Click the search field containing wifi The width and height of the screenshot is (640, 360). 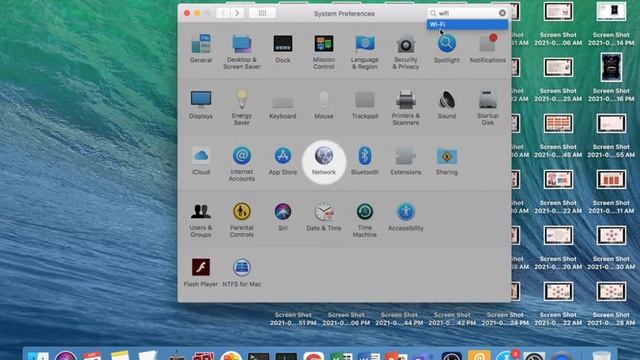pos(467,13)
